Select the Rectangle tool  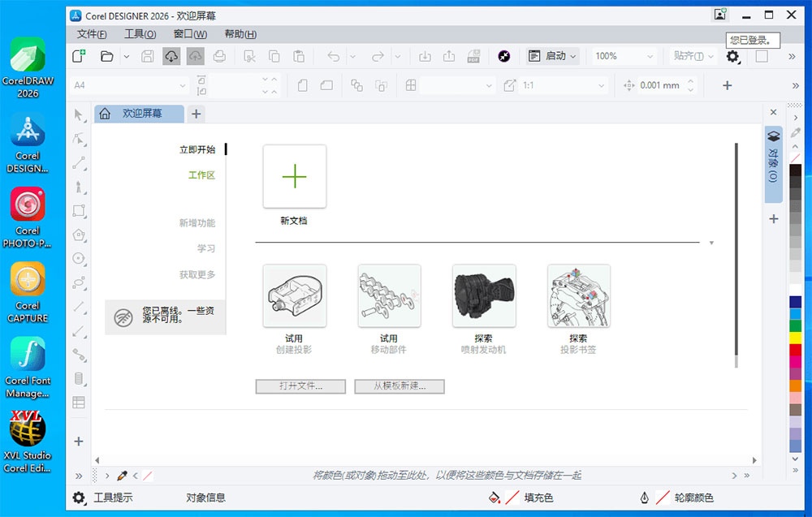point(79,211)
